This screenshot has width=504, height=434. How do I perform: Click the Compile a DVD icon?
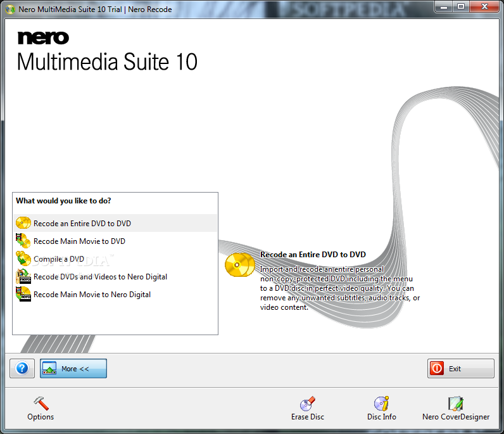23,258
